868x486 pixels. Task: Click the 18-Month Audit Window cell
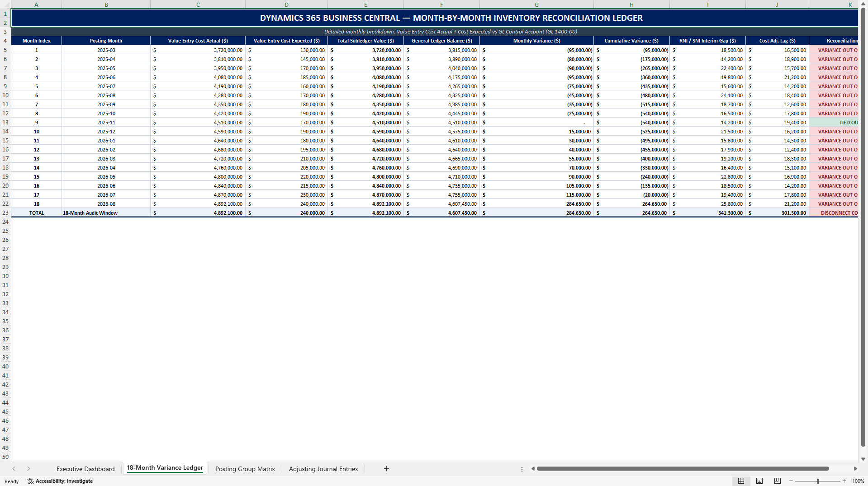[106, 213]
